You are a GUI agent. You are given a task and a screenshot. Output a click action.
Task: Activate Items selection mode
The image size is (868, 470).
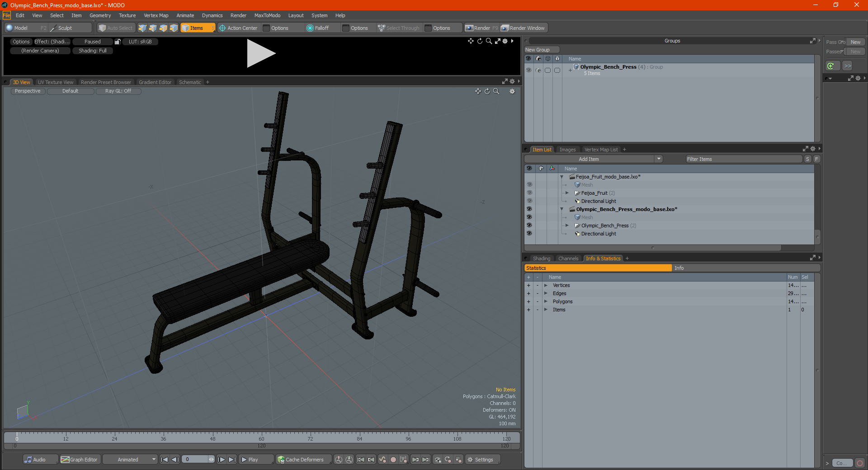(x=198, y=28)
